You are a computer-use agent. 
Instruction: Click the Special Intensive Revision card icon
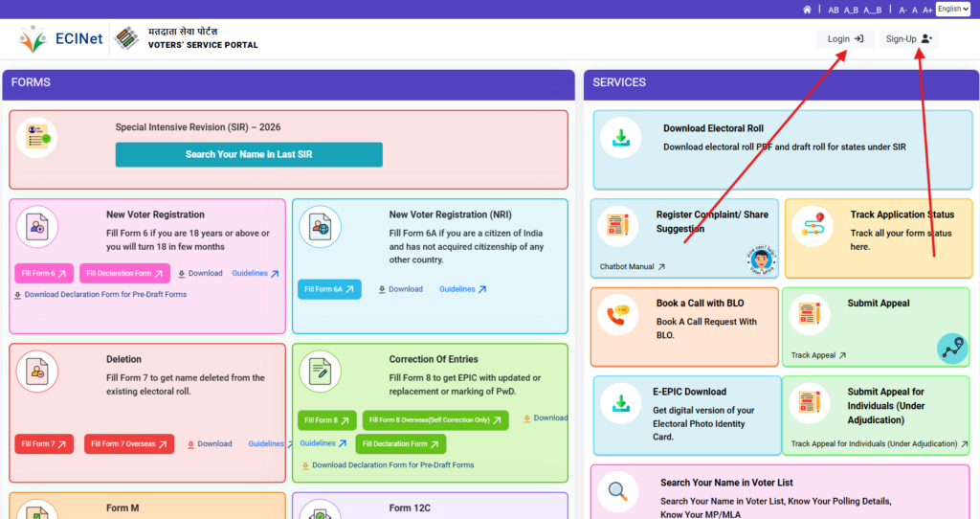click(x=37, y=137)
